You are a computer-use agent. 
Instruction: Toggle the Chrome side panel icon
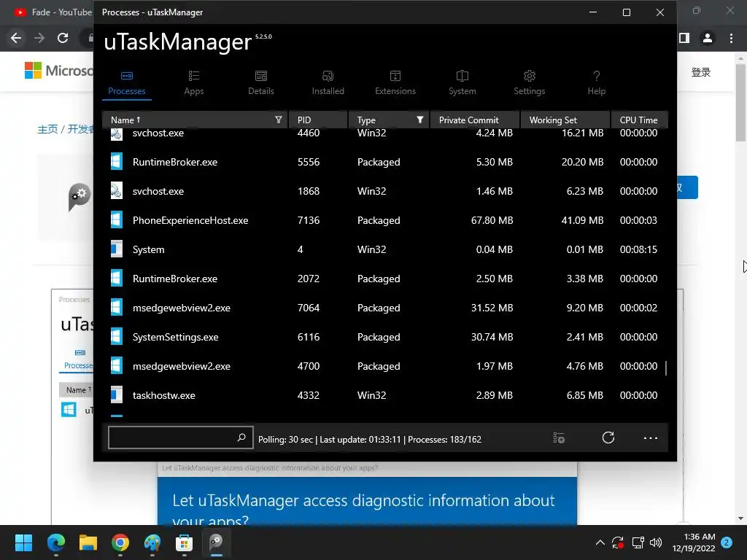point(684,38)
